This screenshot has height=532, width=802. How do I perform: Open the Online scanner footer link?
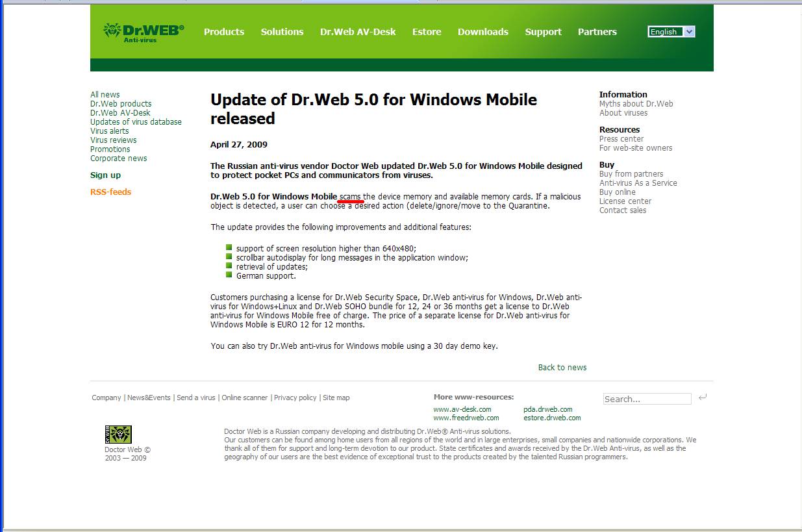[245, 398]
